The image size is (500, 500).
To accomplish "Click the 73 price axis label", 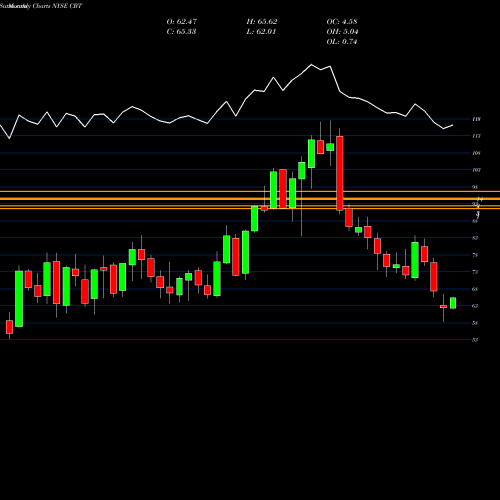I will click(475, 272).
